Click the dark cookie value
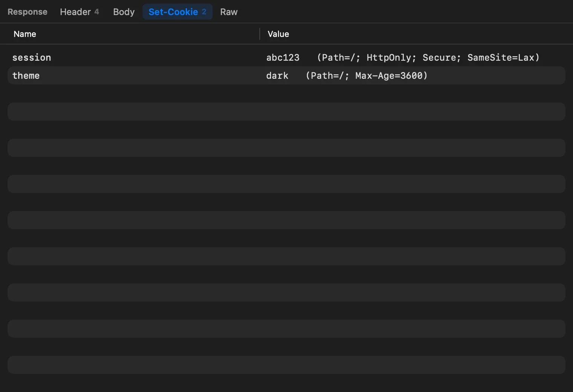The width and height of the screenshot is (573, 392). point(277,76)
